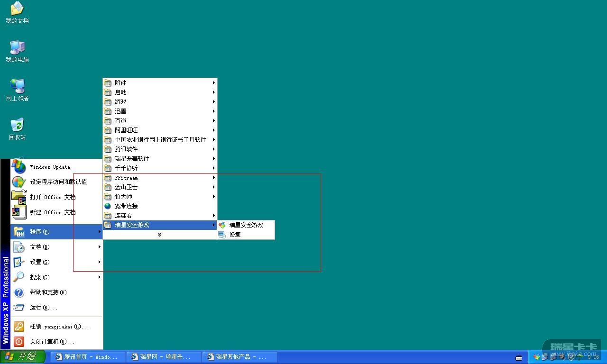Image resolution: width=607 pixels, height=364 pixels.
Task: Open the 中国农业银行网上银行证书工具软件 folder
Action: pos(160,140)
